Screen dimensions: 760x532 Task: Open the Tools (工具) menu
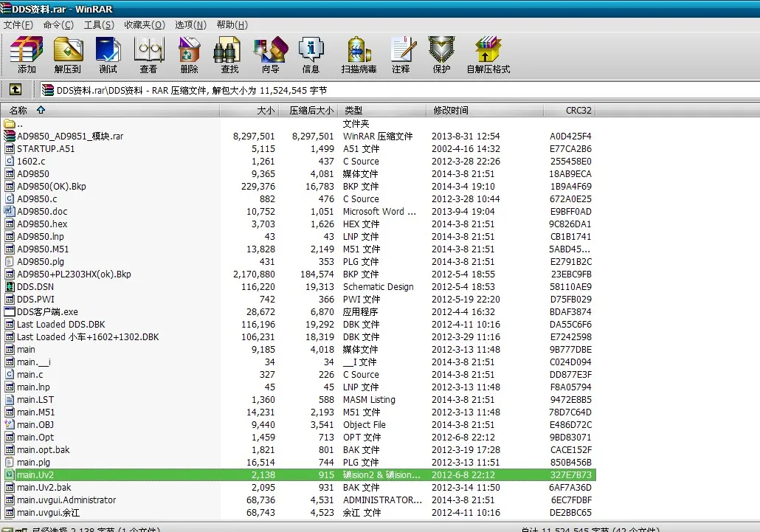pyautogui.click(x=99, y=24)
